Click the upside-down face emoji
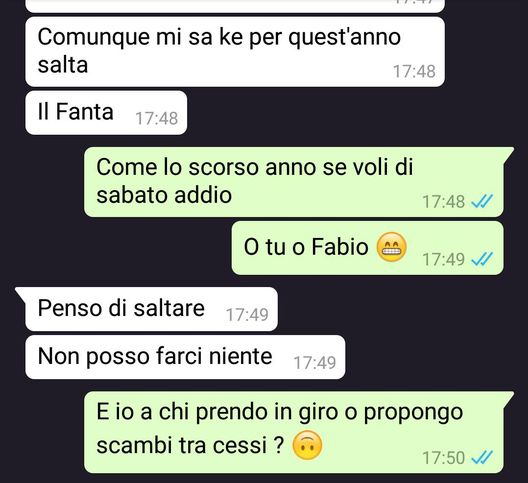Screen dimensions: 528x483 (x=307, y=445)
